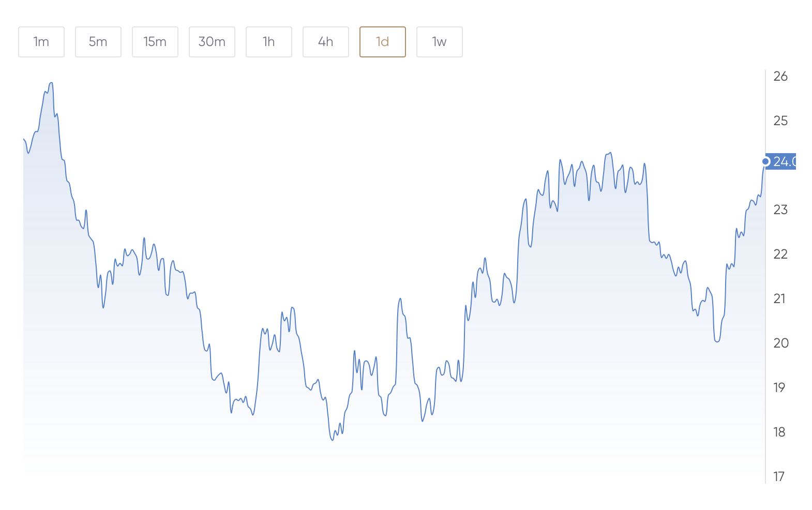Click the 26 label on price axis
Screen dimensions: 812x510
coord(780,77)
